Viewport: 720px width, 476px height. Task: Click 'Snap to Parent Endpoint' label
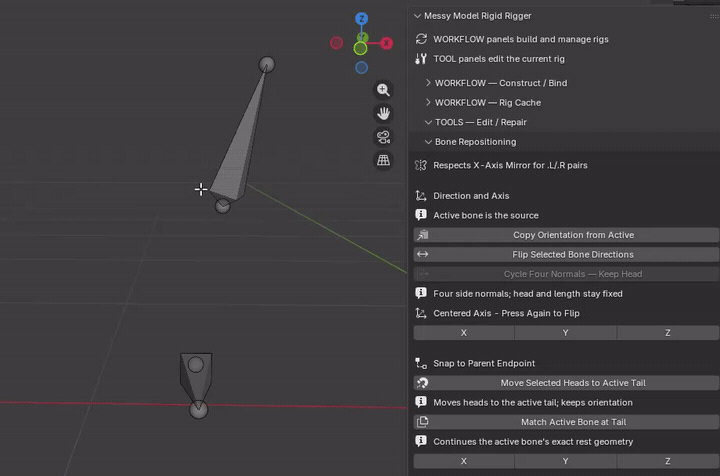[484, 363]
